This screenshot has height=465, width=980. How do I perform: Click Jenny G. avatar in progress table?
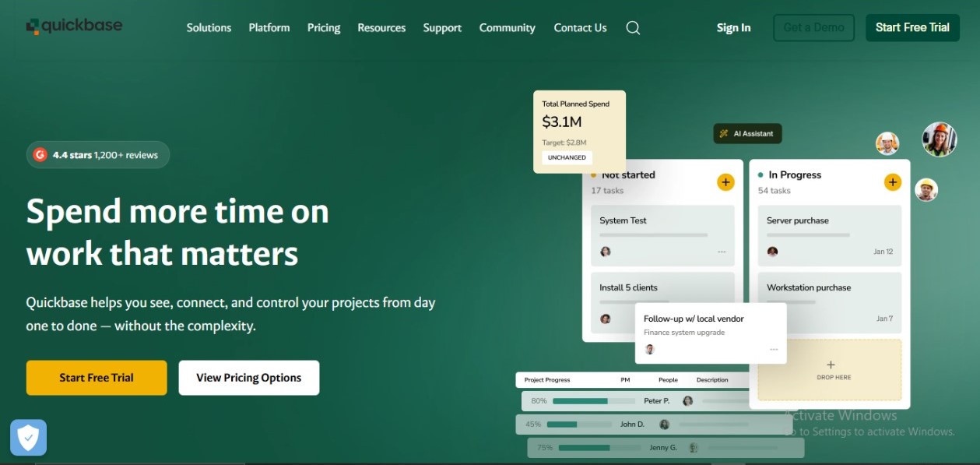click(693, 448)
